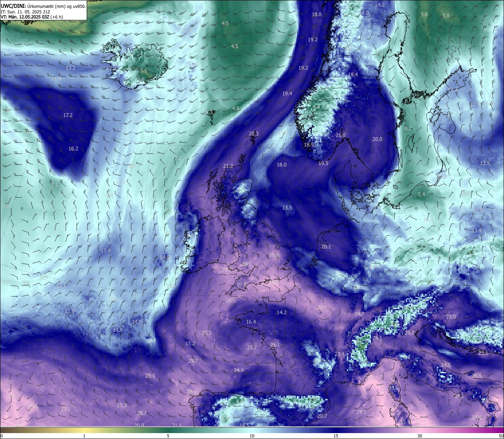
Task: Select the VT: Mán. 12.05.2025 03Z line
Action: point(32,17)
